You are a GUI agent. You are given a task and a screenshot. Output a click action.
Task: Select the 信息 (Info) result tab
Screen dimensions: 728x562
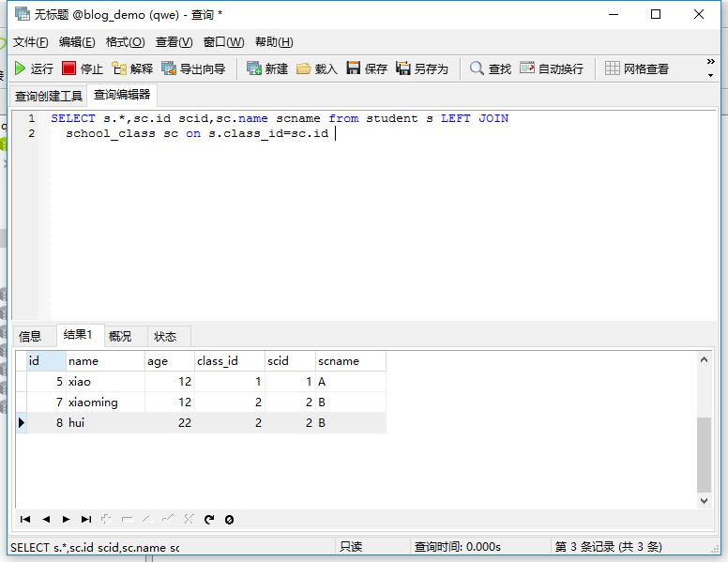point(30,336)
